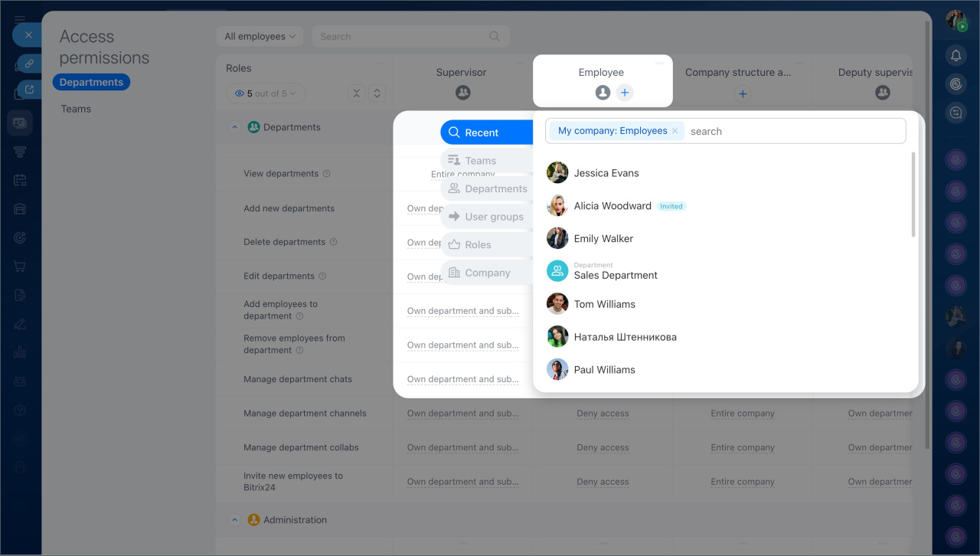Click help icon next to View departments
Viewport: 980px width, 556px height.
327,174
